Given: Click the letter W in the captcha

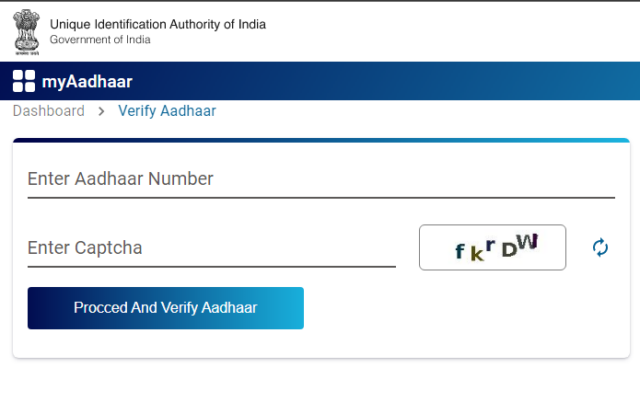Looking at the screenshot, I should coord(527,242).
